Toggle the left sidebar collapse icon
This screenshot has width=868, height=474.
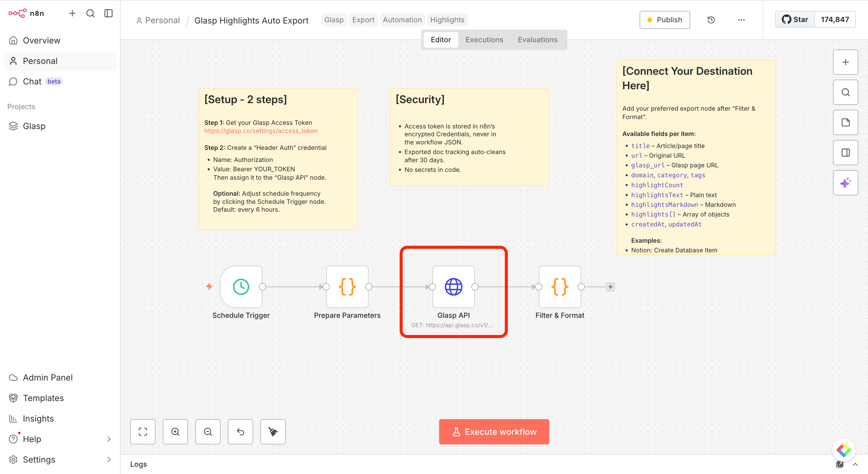coord(108,13)
